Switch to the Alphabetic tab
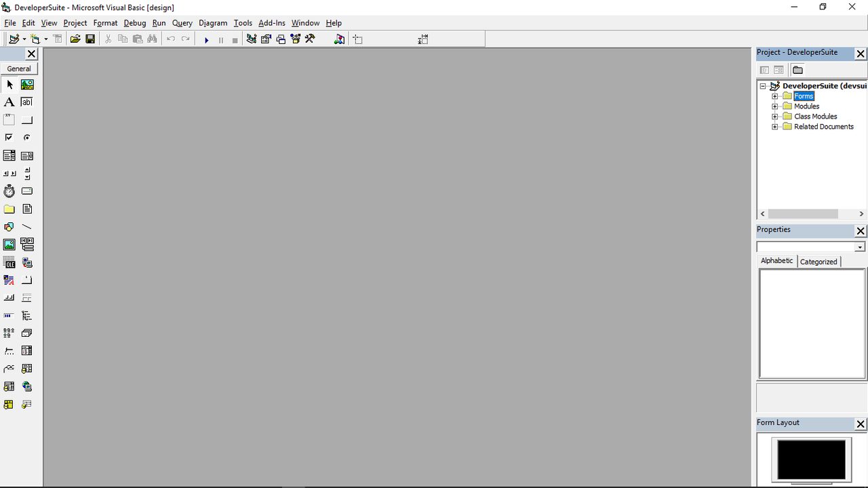Viewport: 868px width, 488px height. click(777, 261)
